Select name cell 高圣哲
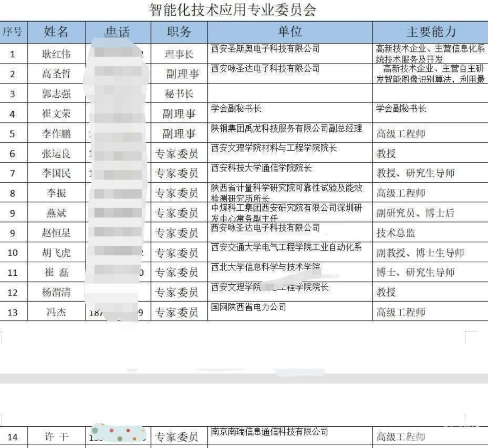The width and height of the screenshot is (488, 448). [56, 74]
